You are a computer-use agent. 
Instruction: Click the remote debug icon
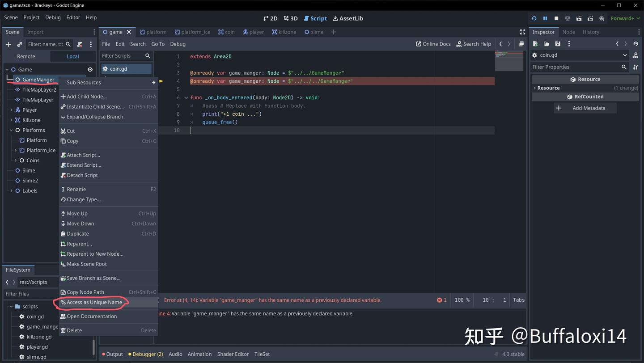(x=568, y=18)
